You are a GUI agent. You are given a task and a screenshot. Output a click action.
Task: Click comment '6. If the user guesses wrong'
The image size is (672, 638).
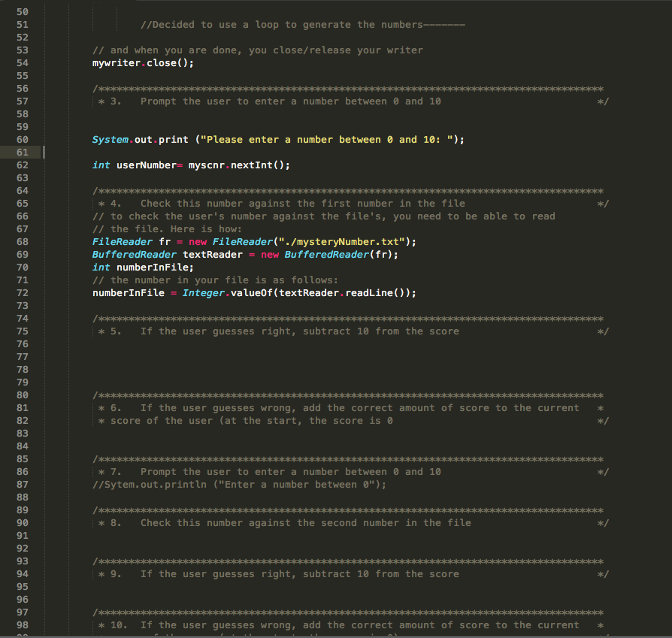338,408
